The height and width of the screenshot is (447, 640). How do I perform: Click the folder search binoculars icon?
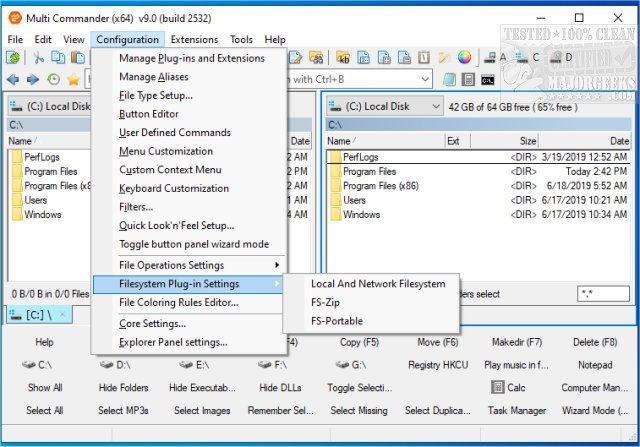(316, 58)
